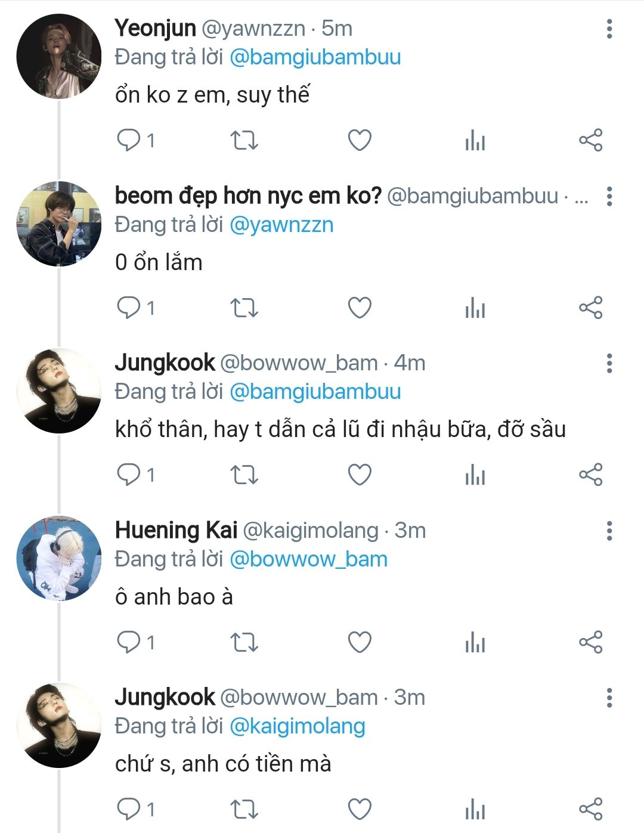
Task: Open more options on Yeonjun's tweet
Action: [x=609, y=29]
